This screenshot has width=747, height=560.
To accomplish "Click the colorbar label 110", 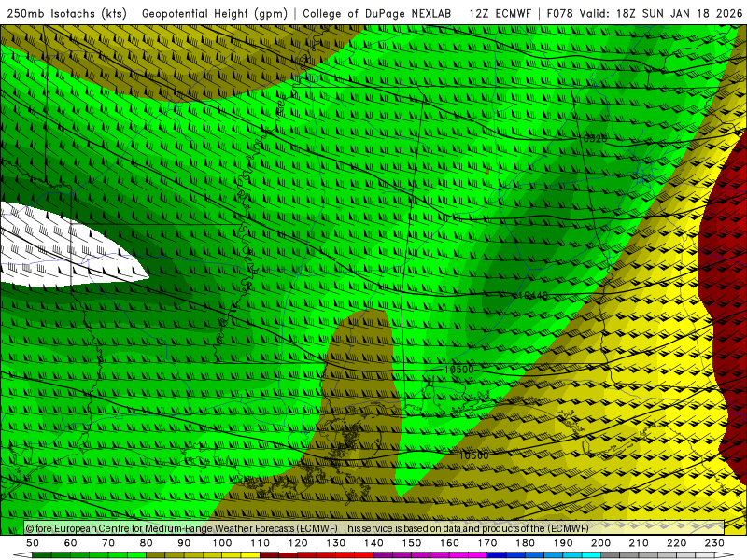I will pyautogui.click(x=261, y=543).
